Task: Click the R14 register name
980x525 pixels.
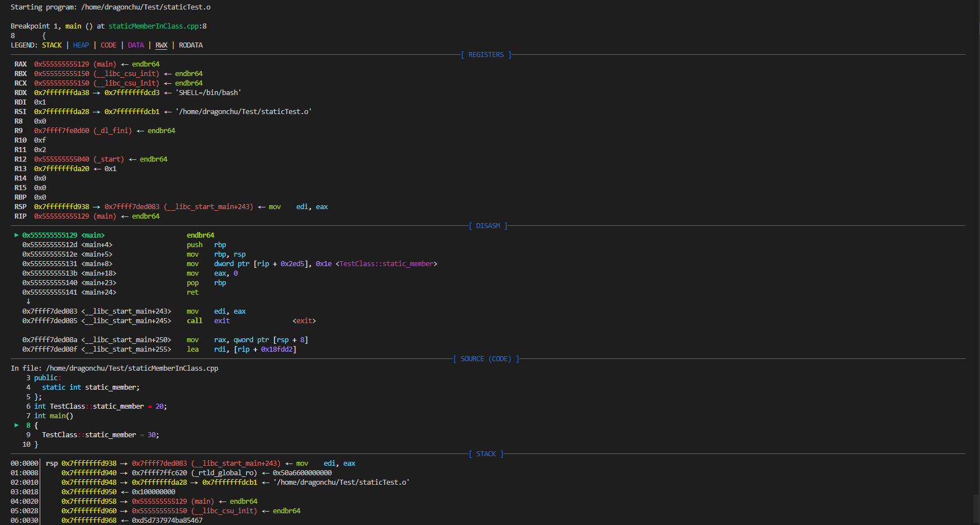Action: point(21,178)
